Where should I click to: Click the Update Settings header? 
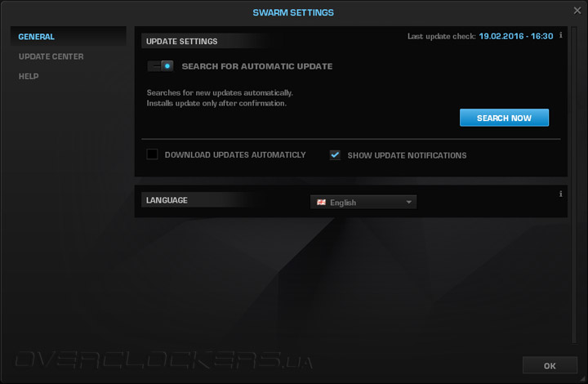click(x=181, y=41)
